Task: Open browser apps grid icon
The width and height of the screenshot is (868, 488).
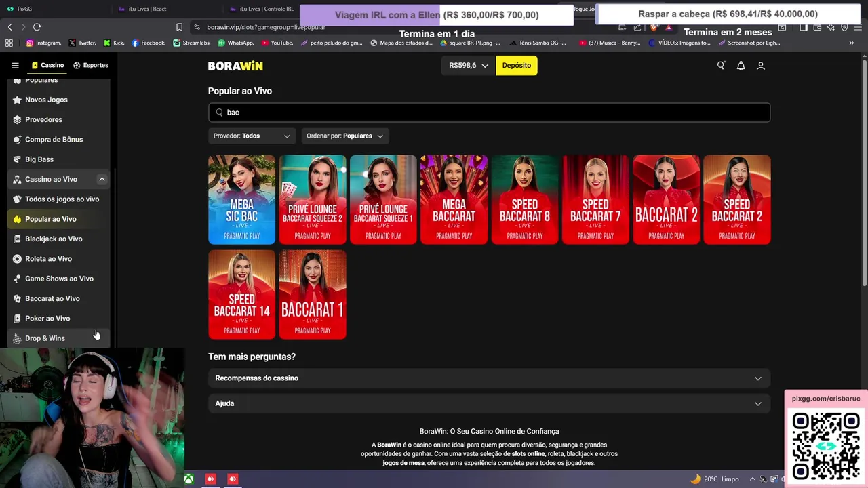Action: (9, 43)
